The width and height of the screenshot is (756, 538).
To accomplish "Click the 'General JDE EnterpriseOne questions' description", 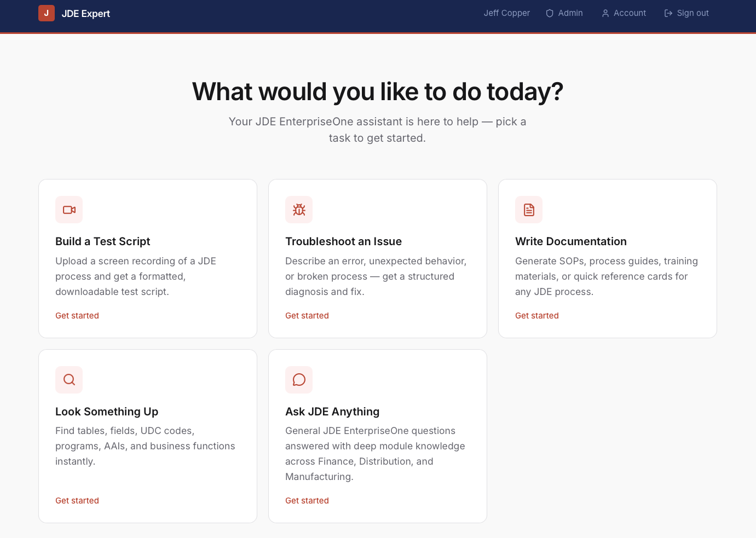I will click(x=375, y=454).
